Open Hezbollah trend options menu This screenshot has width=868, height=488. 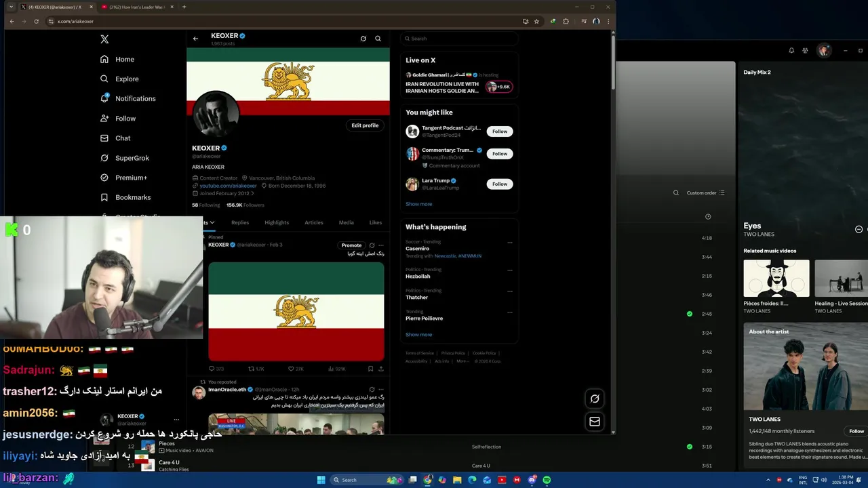(510, 270)
